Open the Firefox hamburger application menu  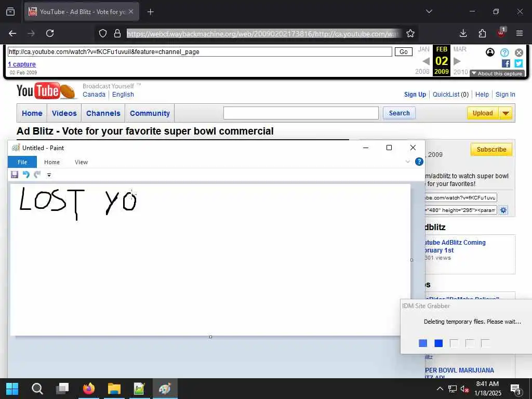tap(520, 33)
